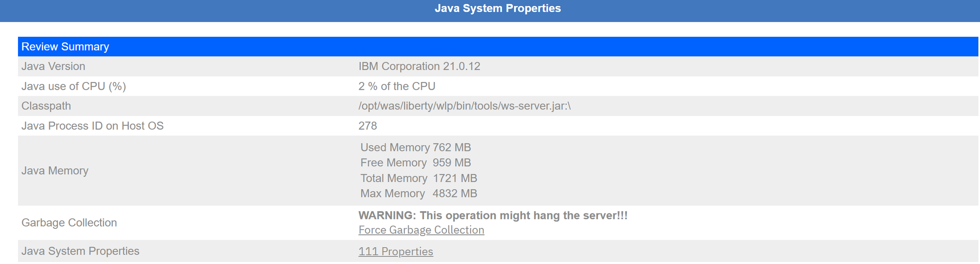This screenshot has height=264, width=980.
Task: Click the Classpath row label
Action: [x=46, y=106]
